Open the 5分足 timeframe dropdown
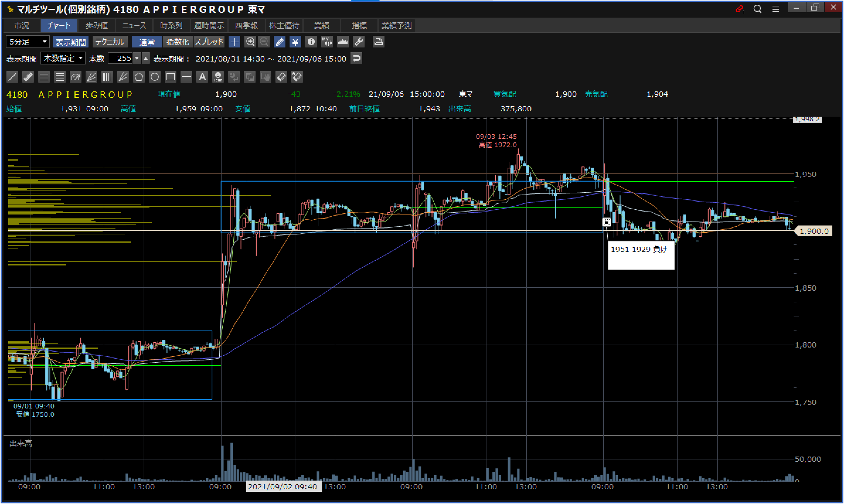 [28, 42]
